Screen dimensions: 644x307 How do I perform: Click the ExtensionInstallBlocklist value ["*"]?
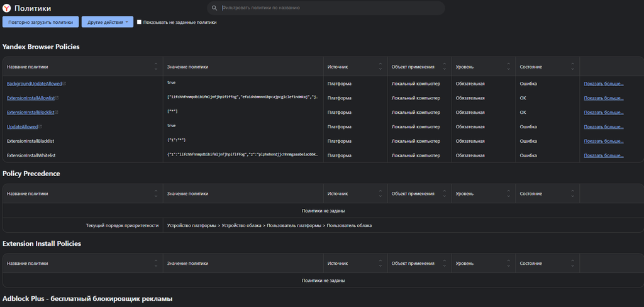[x=172, y=112]
